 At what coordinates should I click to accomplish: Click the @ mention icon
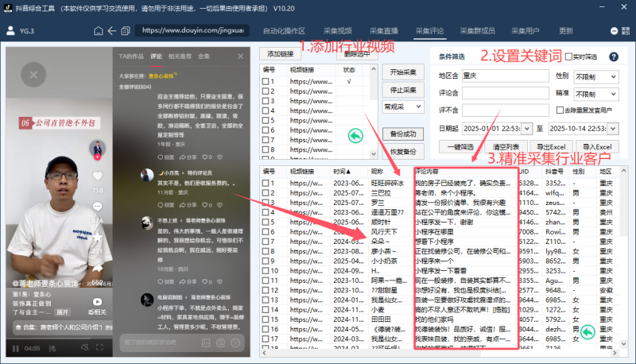(x=221, y=343)
